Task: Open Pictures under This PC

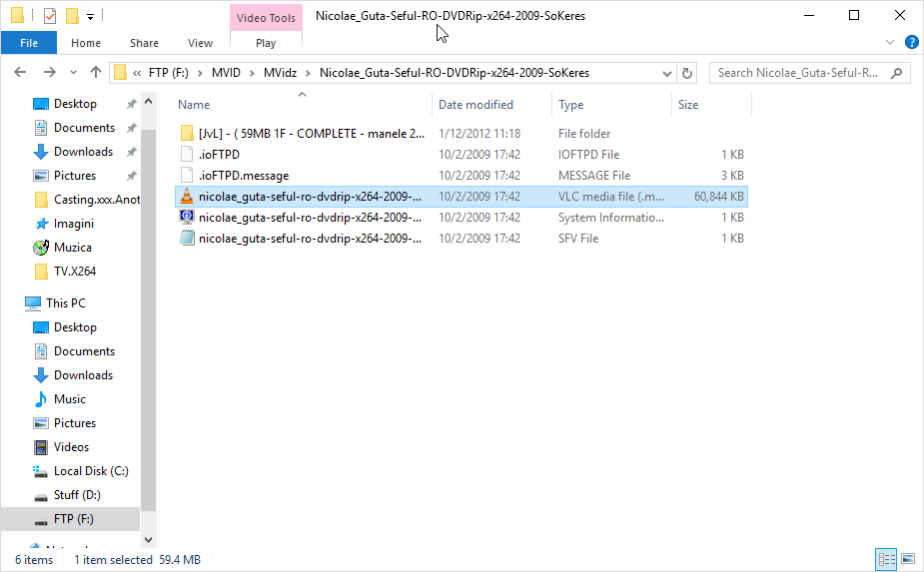Action: pos(75,423)
